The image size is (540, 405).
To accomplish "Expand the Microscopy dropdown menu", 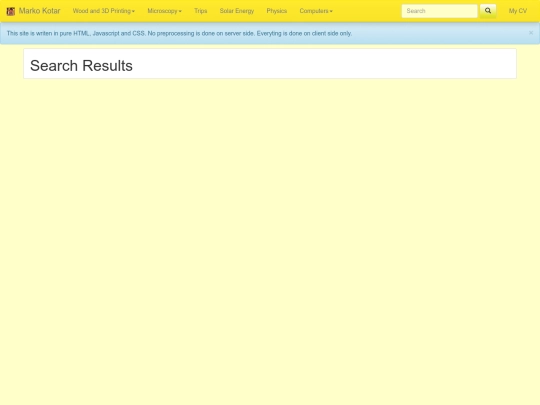I will pyautogui.click(x=164, y=11).
